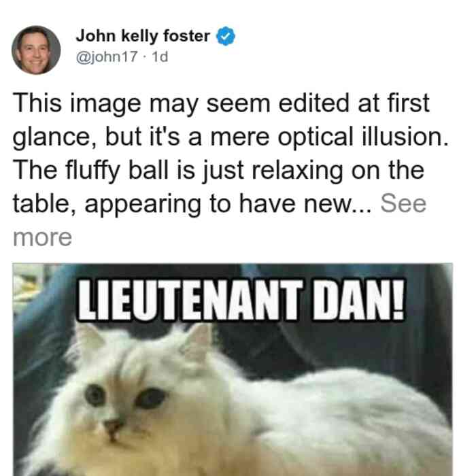Click the words "fluffy ball" in post
Viewport: 476px width, 476px height.
pyautogui.click(x=117, y=171)
